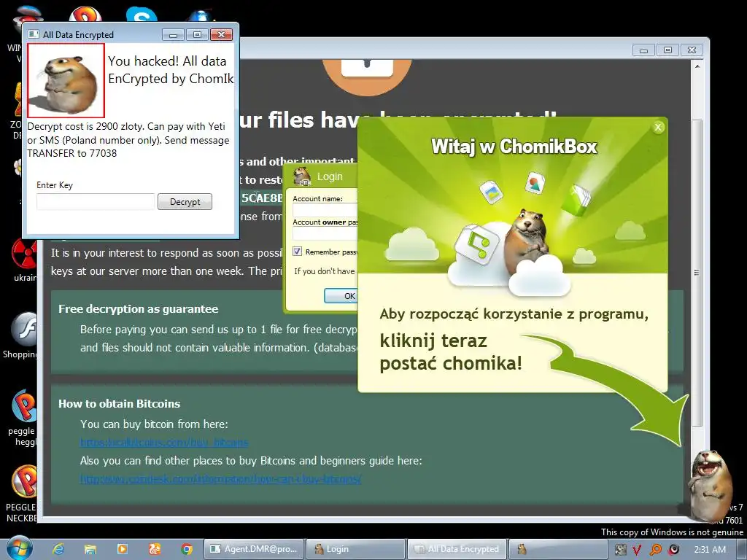Launch Google Chrome from the taskbar
Image resolution: width=747 pixels, height=560 pixels.
[187, 549]
